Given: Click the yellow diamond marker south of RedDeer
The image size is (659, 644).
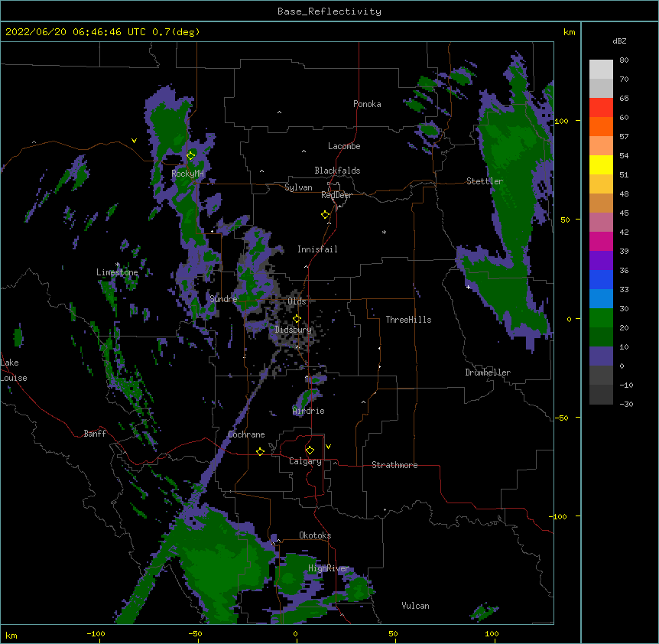Looking at the screenshot, I should [325, 215].
